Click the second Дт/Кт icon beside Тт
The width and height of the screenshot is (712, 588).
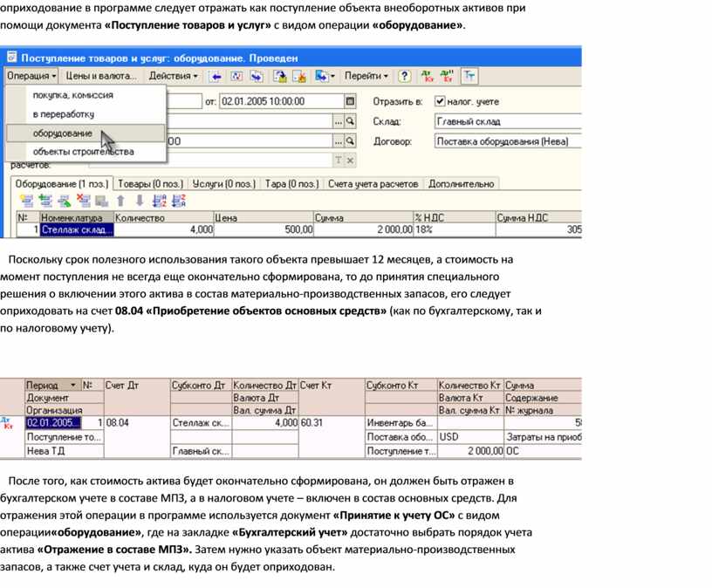(447, 76)
